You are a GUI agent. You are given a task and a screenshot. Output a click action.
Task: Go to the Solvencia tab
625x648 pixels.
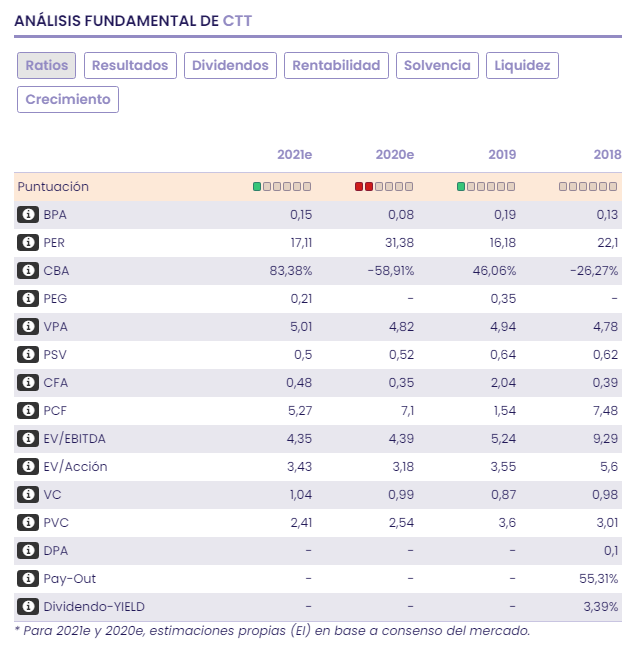(x=437, y=66)
